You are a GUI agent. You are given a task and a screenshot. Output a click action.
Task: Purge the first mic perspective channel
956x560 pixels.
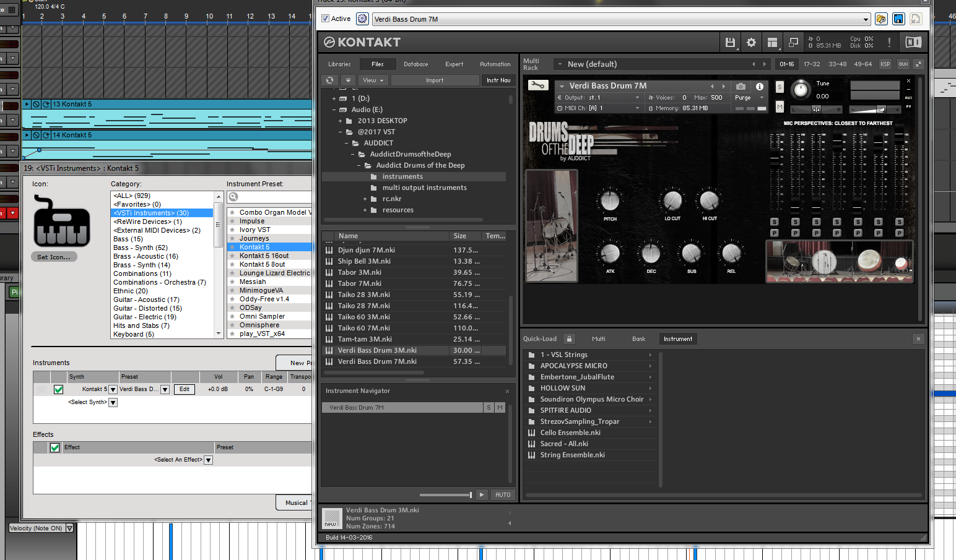tap(774, 233)
